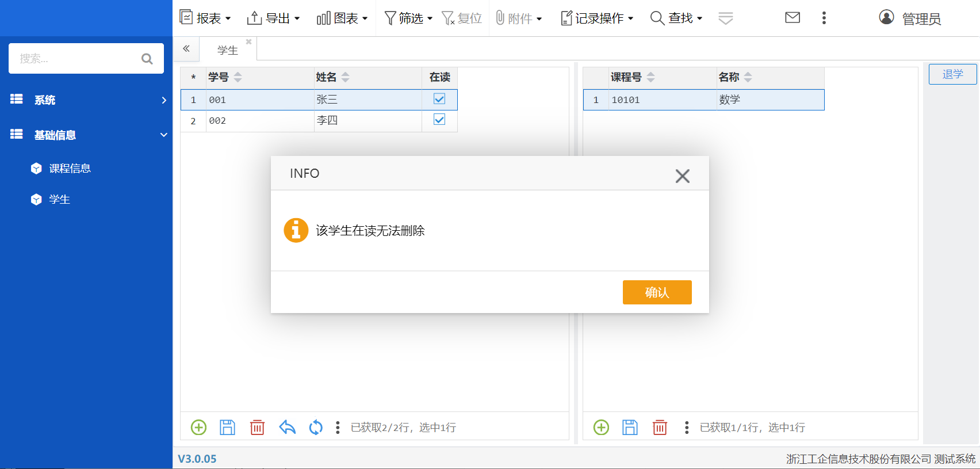Click the add row icon in course grid
This screenshot has width=980, height=469.
coord(601,427)
